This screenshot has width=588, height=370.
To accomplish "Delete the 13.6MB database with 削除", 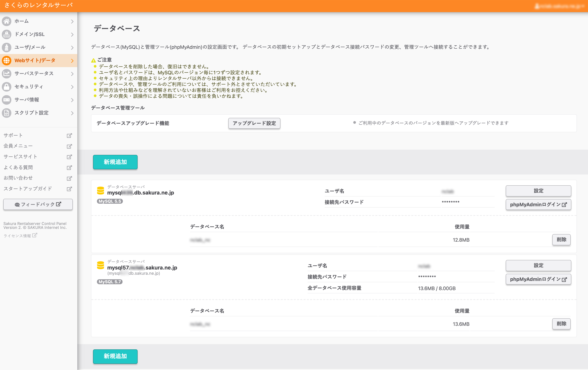I will click(561, 324).
